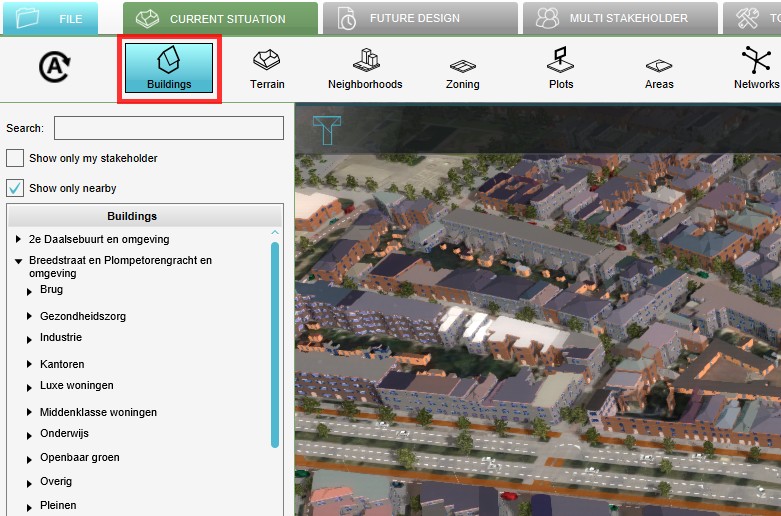The height and width of the screenshot is (516, 781).
Task: Uncheck Show only nearby checkbox
Action: (x=15, y=188)
